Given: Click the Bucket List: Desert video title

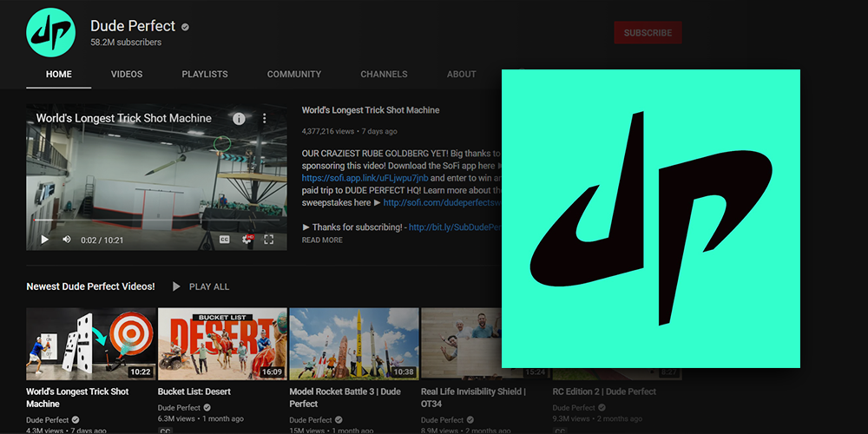Looking at the screenshot, I should [194, 391].
